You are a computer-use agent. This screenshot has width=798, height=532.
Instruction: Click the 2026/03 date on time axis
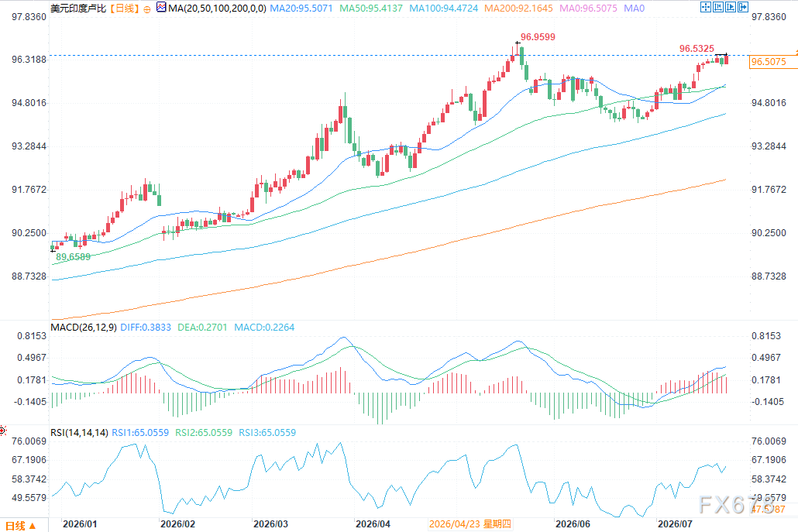270,523
